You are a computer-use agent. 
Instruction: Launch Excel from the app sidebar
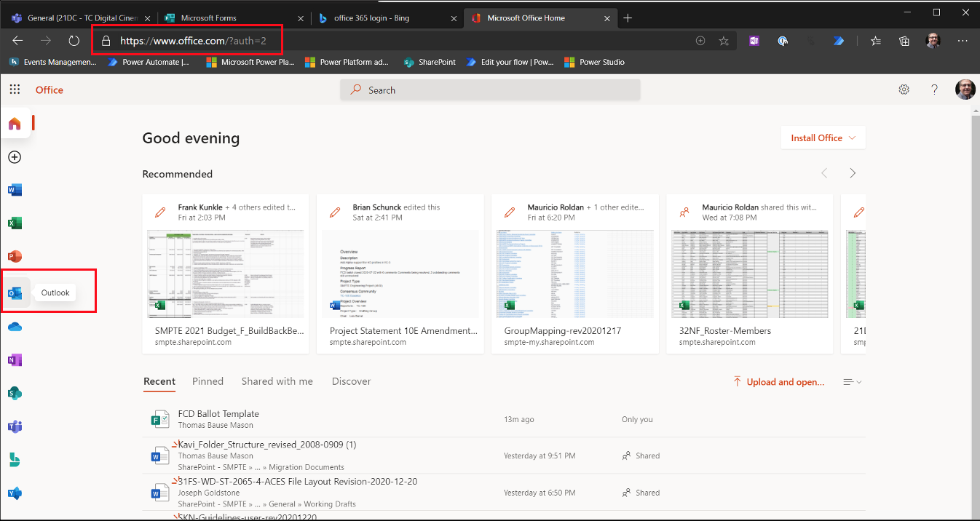pyautogui.click(x=15, y=223)
